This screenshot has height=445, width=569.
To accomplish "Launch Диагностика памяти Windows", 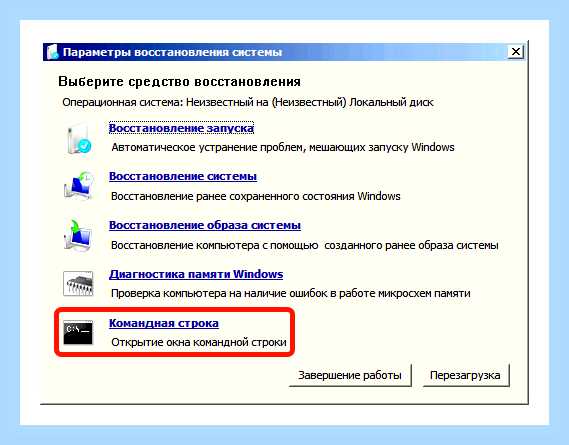I will coord(196,274).
